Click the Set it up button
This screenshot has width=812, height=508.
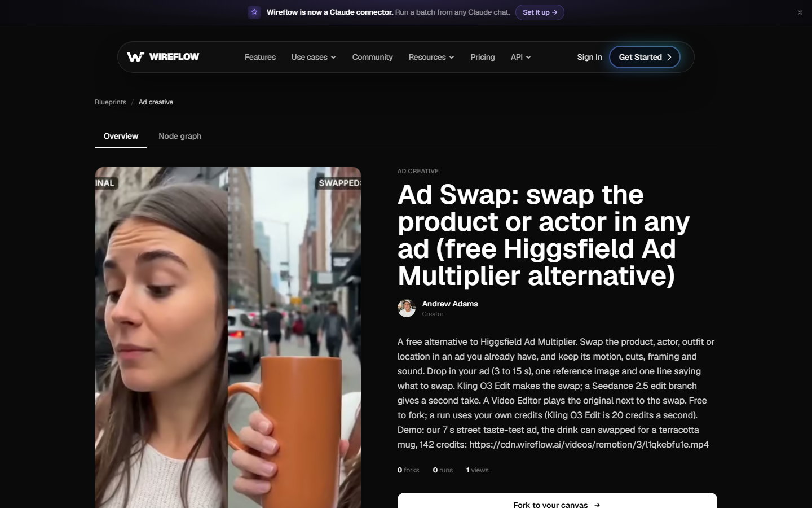click(x=540, y=12)
